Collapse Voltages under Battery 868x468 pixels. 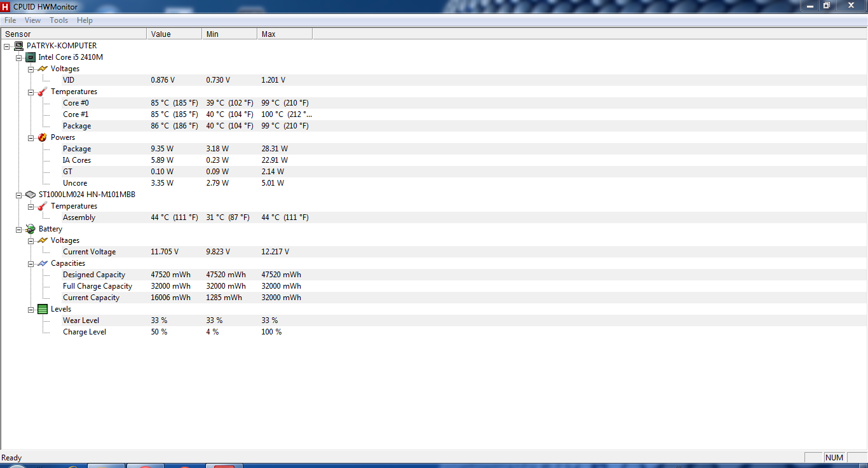[31, 240]
